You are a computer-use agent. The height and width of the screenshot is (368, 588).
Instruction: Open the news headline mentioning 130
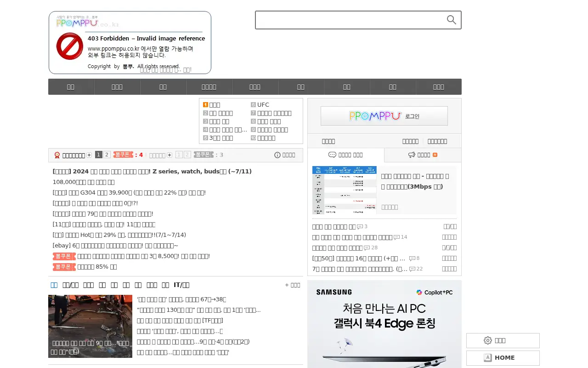199,310
